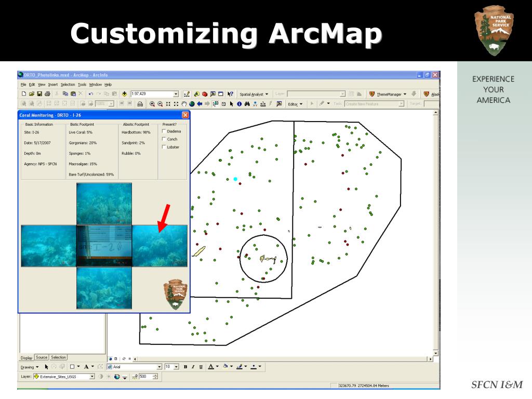Open a map document with the Open folder icon
The height and width of the screenshot is (399, 532).
32,94
